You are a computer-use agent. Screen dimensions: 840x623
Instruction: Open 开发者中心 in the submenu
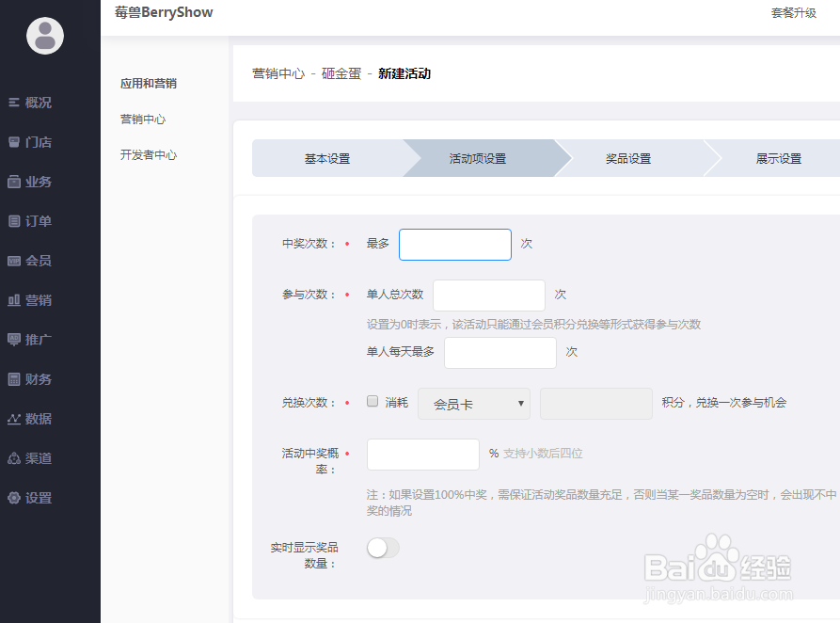click(x=149, y=155)
